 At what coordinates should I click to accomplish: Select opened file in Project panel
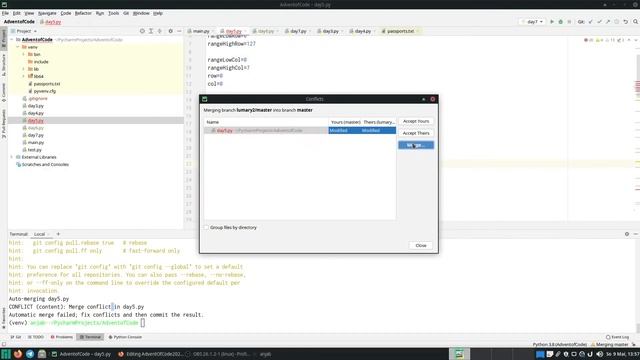[x=142, y=31]
